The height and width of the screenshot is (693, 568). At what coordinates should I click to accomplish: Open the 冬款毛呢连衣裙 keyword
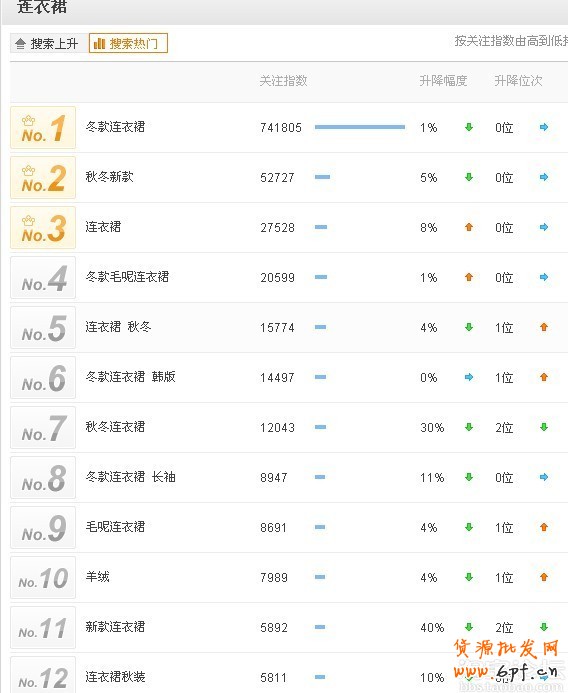click(127, 277)
